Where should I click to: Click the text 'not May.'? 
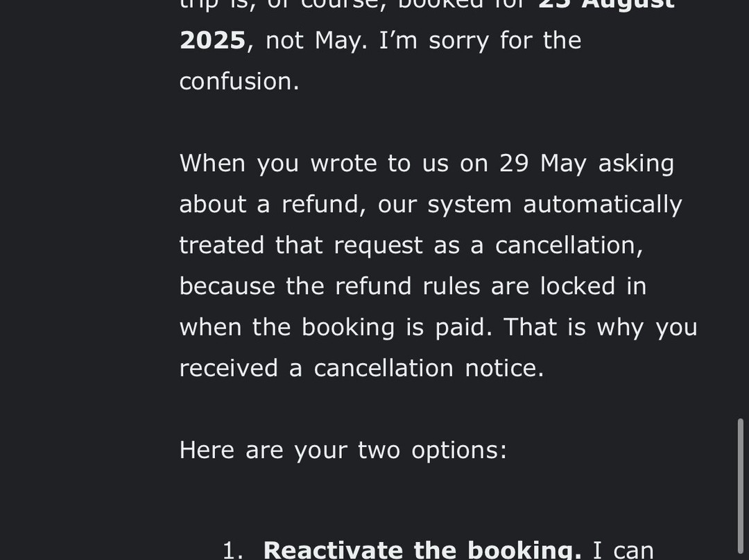(316, 41)
